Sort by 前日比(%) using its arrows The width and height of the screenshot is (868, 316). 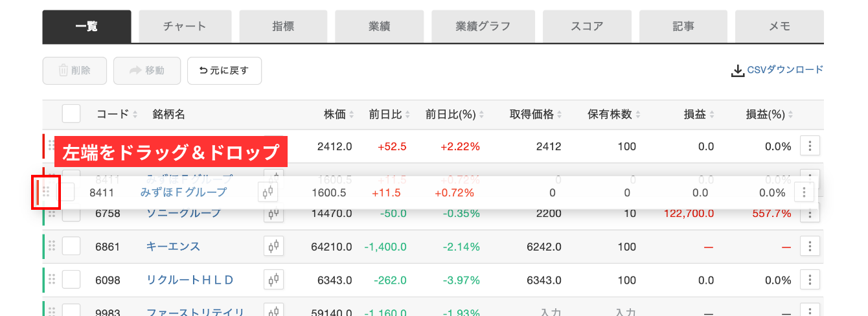tap(481, 115)
